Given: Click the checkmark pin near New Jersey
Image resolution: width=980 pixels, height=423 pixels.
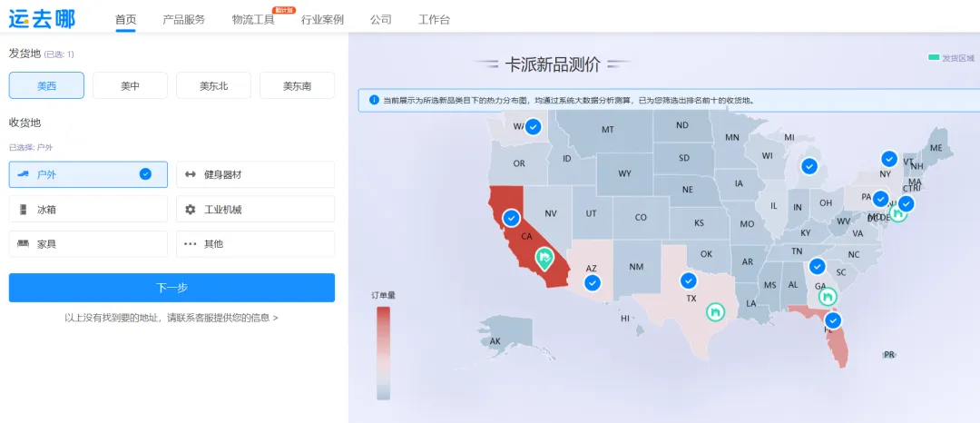Looking at the screenshot, I should [906, 203].
